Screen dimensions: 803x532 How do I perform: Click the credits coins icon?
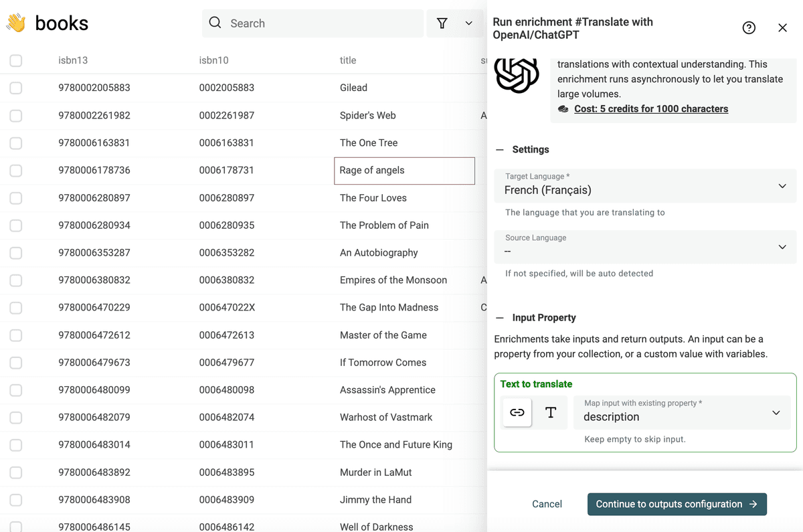(563, 108)
